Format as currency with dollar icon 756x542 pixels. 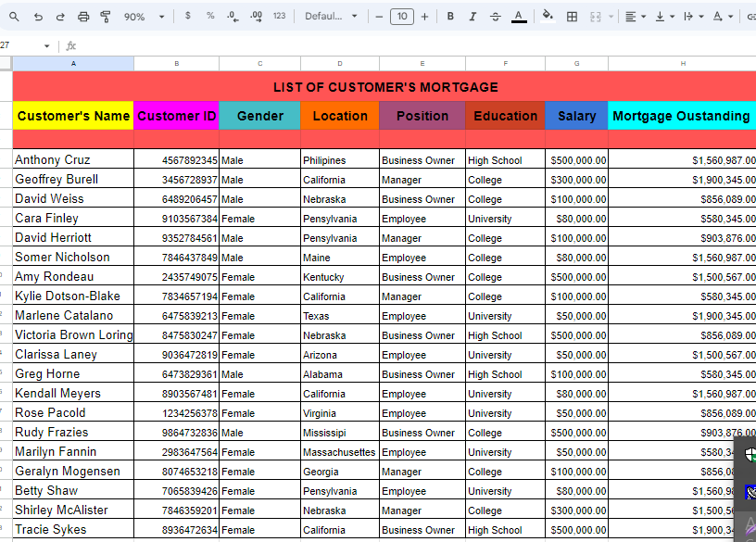coord(187,16)
